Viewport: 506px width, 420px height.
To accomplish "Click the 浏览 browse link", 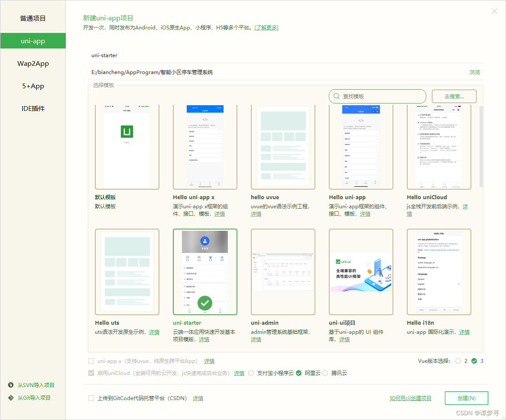I will pos(474,72).
